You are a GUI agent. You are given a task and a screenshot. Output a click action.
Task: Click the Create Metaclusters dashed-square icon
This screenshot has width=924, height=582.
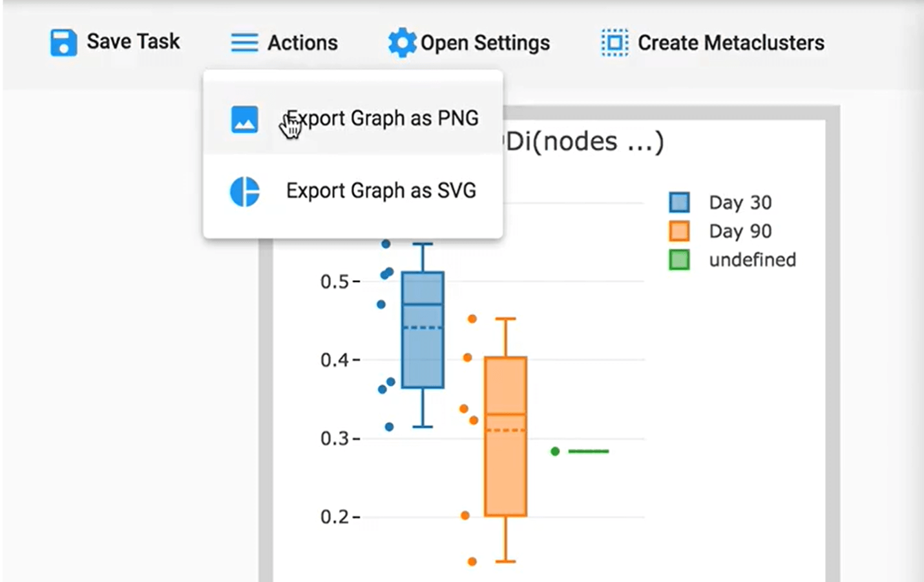point(614,43)
